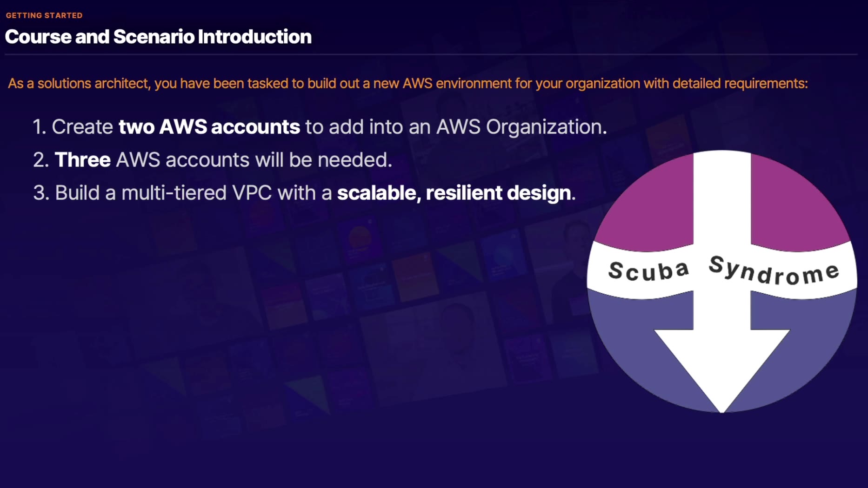The image size is (868, 488).
Task: Click "Build a multi-tiered VPC" text
Action: pos(163,193)
